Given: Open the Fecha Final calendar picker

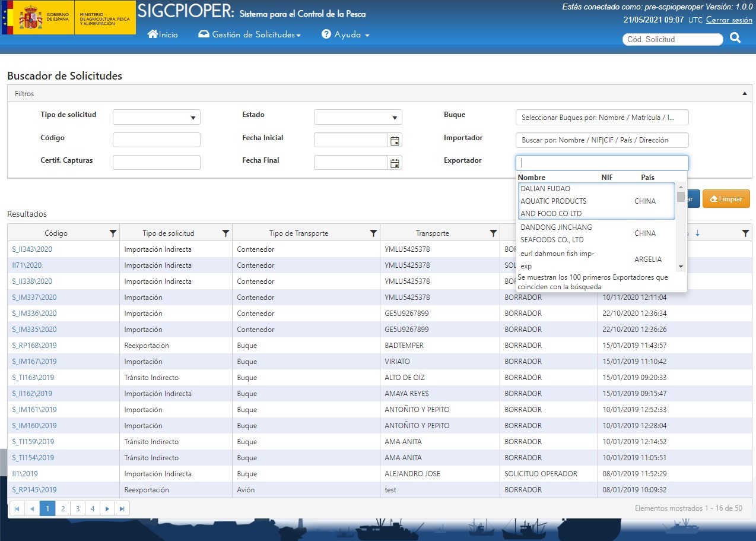Looking at the screenshot, I should (x=395, y=163).
